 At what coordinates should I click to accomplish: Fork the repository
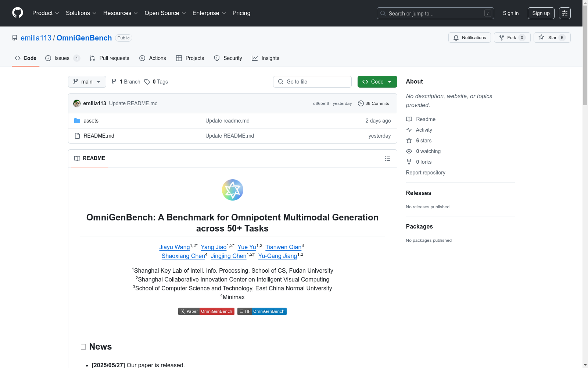pyautogui.click(x=512, y=38)
